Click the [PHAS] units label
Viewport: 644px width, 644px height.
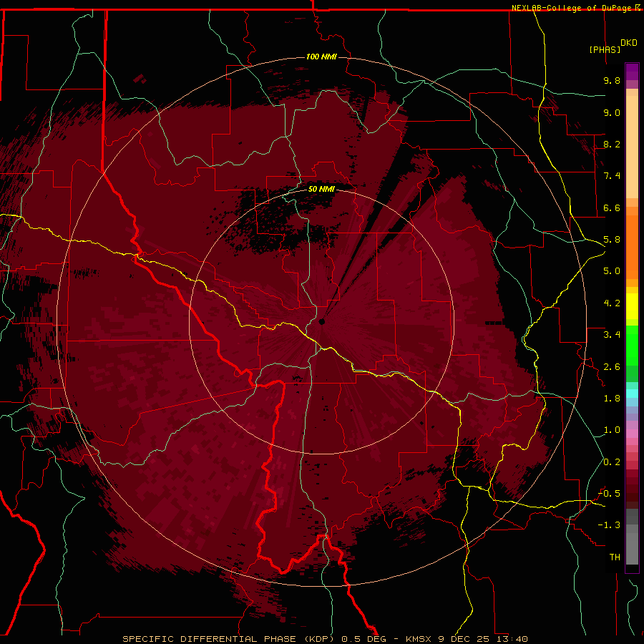point(605,49)
